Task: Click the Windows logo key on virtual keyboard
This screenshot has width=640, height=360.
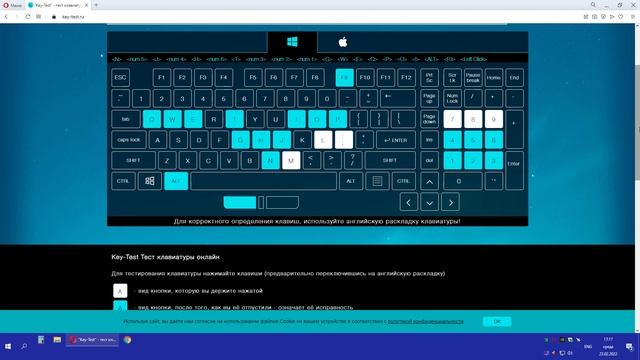Action: coord(150,181)
